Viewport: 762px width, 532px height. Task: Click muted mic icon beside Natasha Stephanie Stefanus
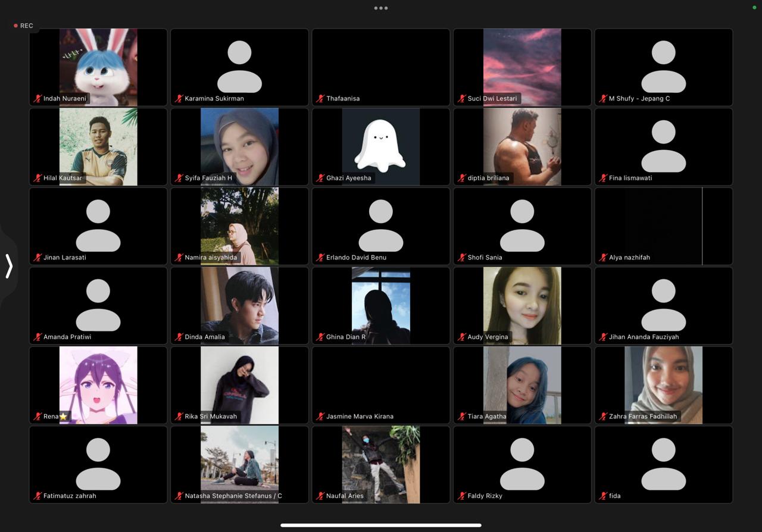(x=179, y=496)
